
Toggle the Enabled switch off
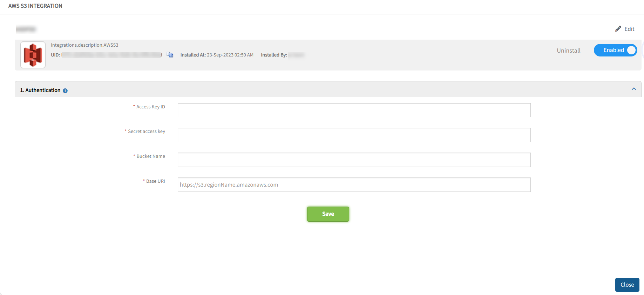point(616,50)
